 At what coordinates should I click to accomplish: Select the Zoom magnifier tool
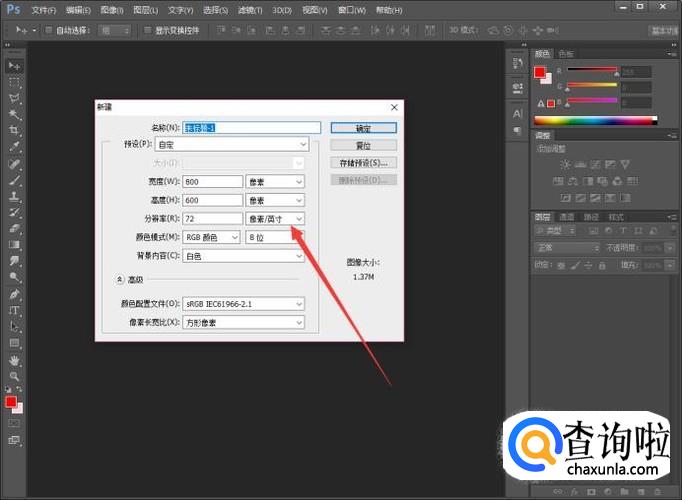tap(14, 375)
